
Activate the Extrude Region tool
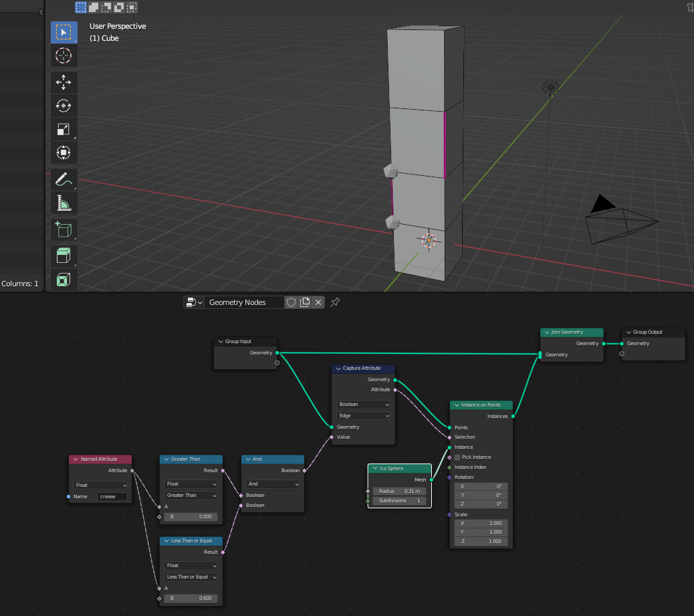(64, 256)
